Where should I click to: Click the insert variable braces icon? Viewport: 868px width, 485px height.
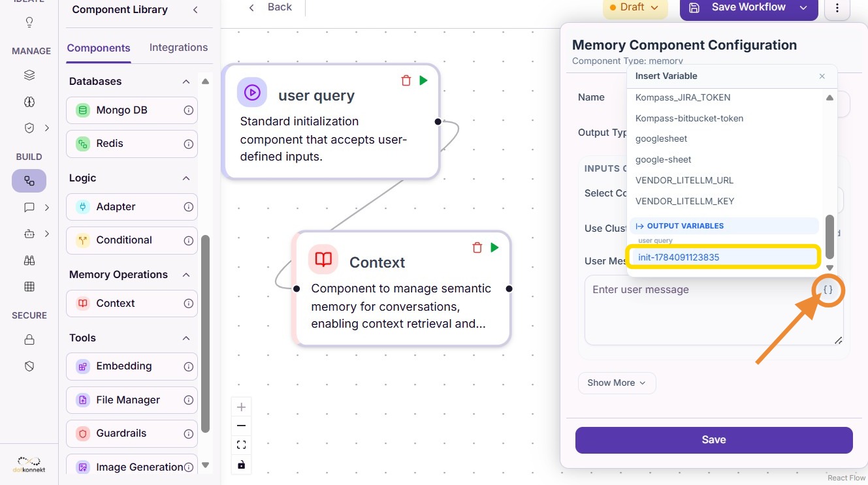point(828,290)
